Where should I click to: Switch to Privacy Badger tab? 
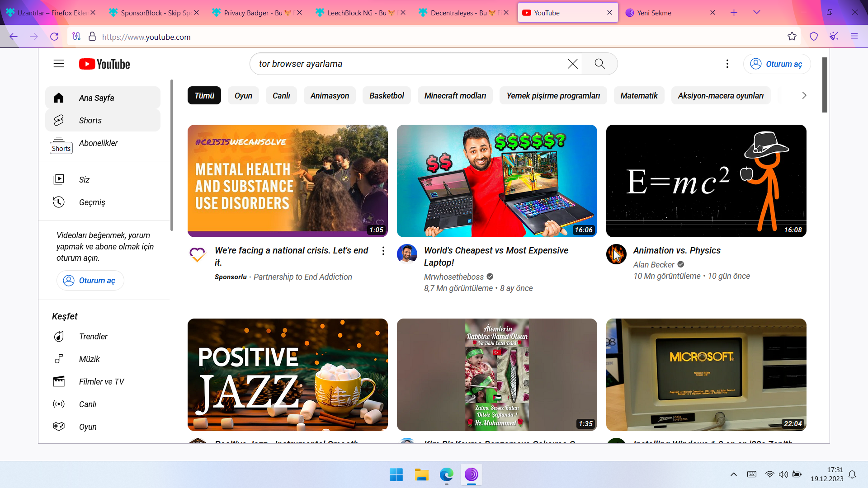click(x=253, y=13)
